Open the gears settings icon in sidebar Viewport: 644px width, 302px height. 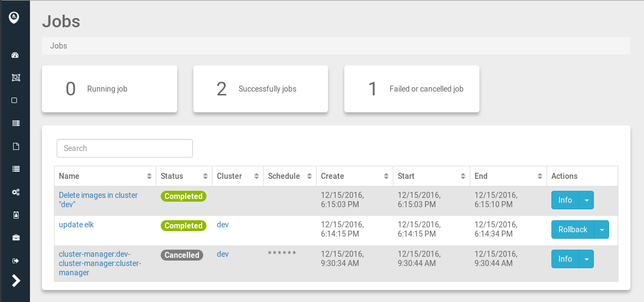(x=16, y=192)
